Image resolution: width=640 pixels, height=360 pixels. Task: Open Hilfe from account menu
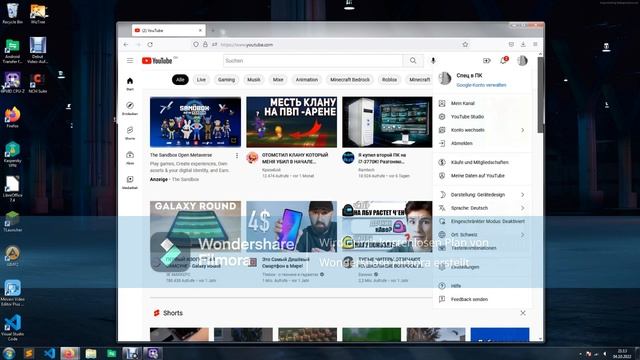[x=482, y=286]
